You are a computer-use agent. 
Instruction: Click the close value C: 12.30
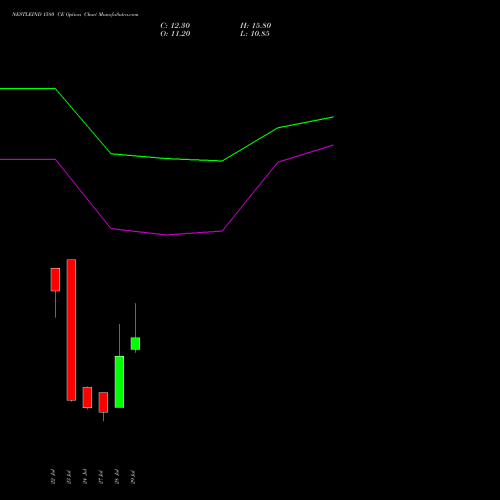click(x=175, y=26)
